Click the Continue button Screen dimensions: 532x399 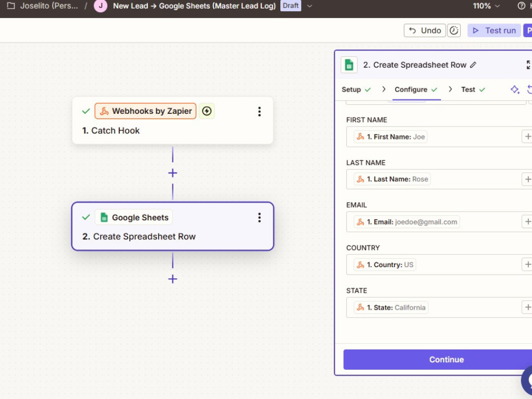(438, 360)
